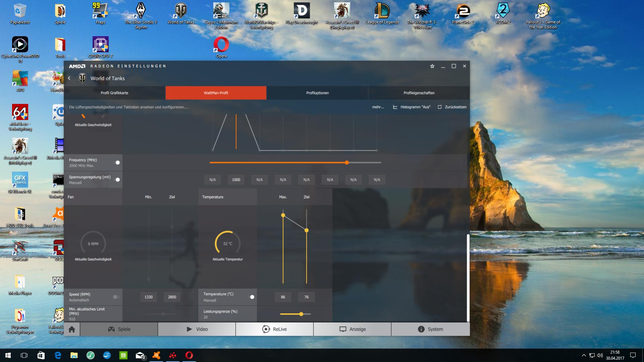This screenshot has width=644, height=362.
Task: Open the ReLive section
Action: point(275,329)
